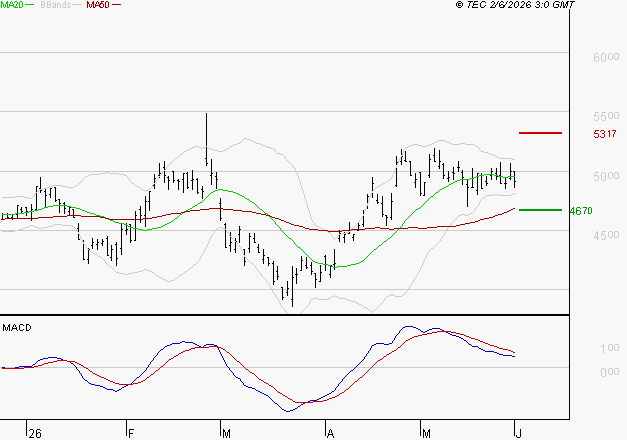Click the 4670 support value label

pyautogui.click(x=581, y=211)
